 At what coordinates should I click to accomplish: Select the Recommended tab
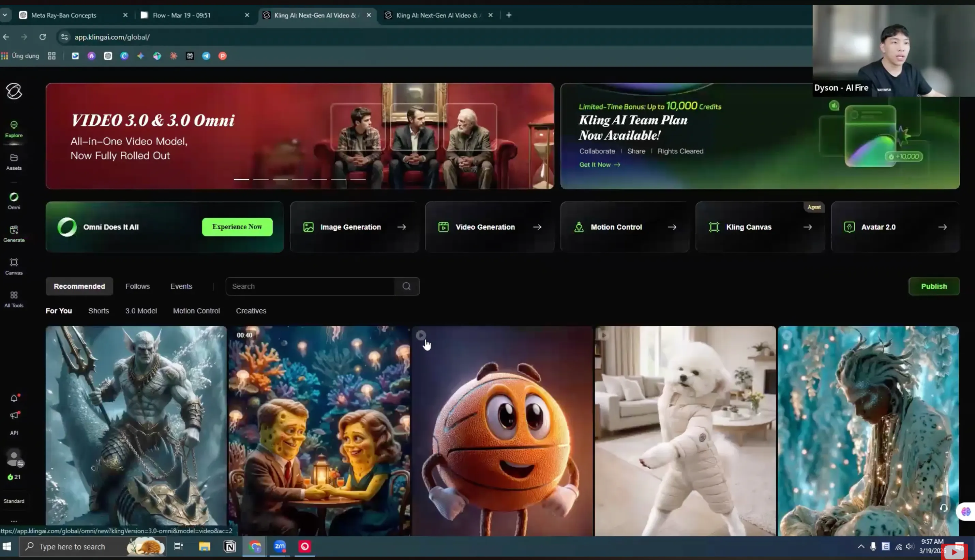click(79, 286)
